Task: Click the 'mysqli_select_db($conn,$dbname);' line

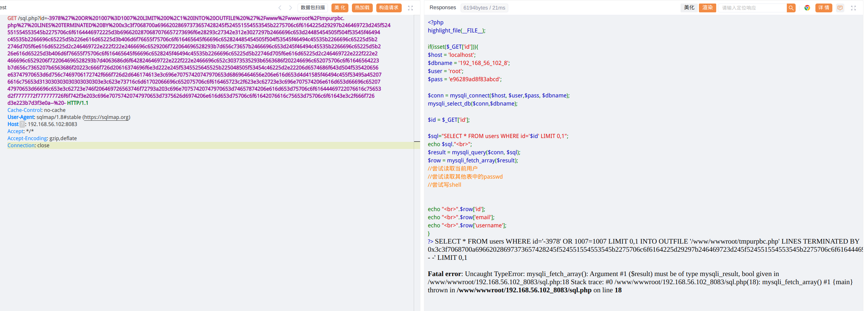Action: (473, 104)
